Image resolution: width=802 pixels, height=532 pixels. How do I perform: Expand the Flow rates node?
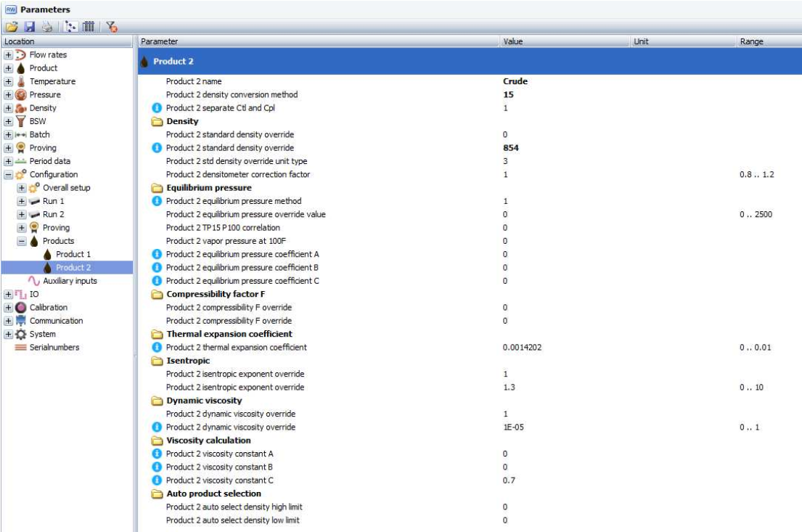point(8,54)
